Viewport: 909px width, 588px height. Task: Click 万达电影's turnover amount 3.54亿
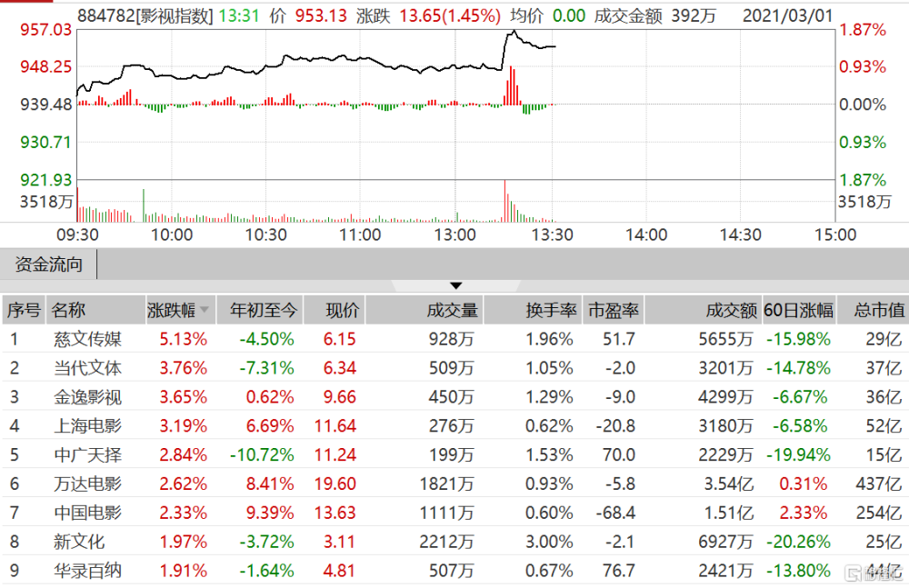click(729, 484)
